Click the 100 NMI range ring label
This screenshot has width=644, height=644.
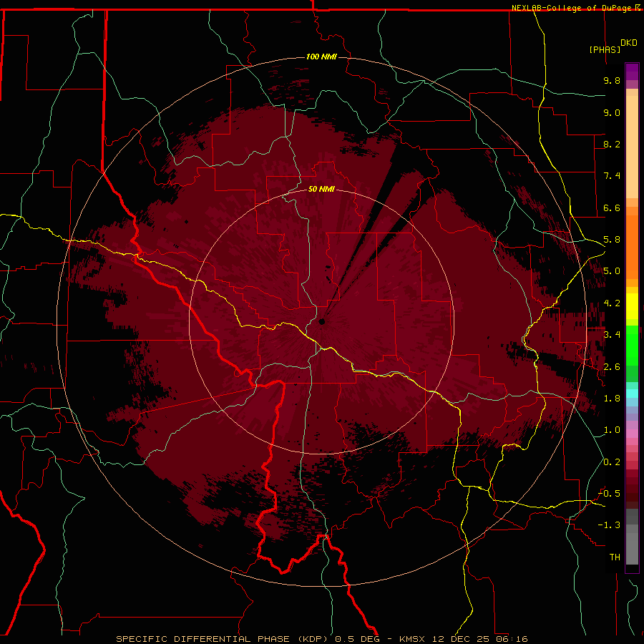(x=321, y=57)
